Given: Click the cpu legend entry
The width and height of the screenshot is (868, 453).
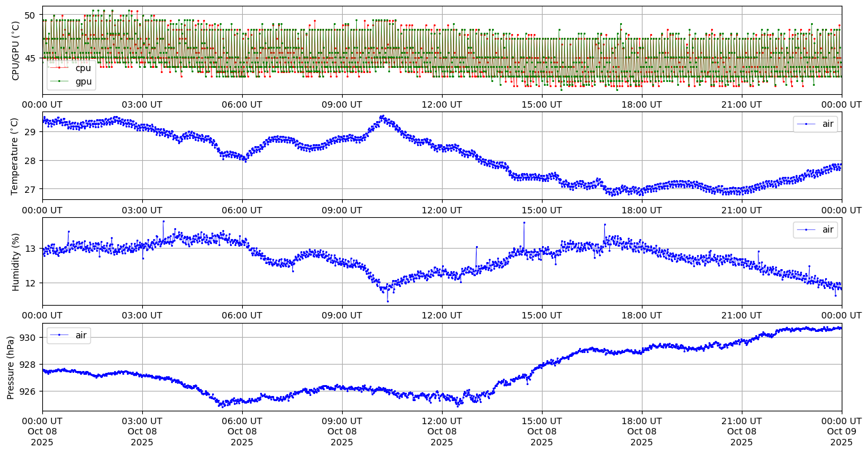Looking at the screenshot, I should coord(83,69).
